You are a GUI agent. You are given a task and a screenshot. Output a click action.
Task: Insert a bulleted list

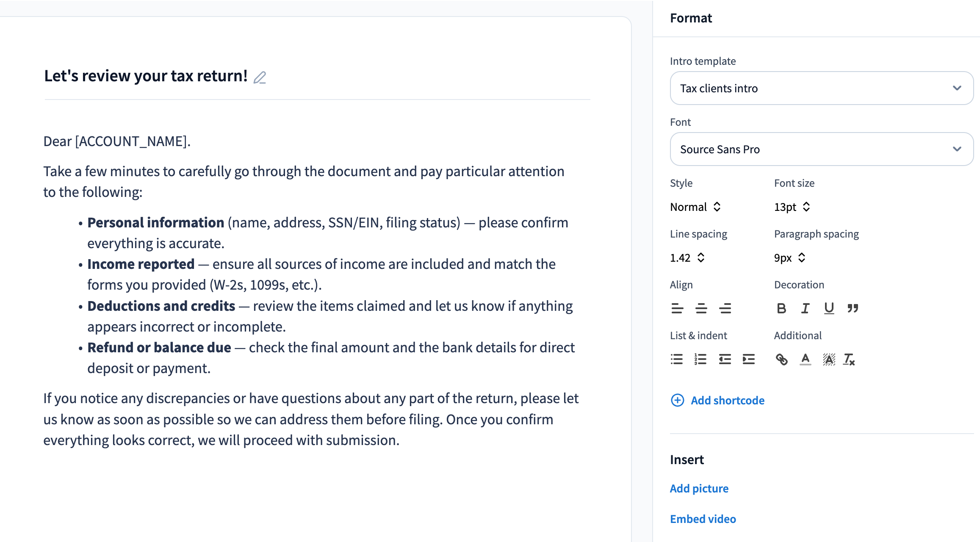[x=677, y=359]
